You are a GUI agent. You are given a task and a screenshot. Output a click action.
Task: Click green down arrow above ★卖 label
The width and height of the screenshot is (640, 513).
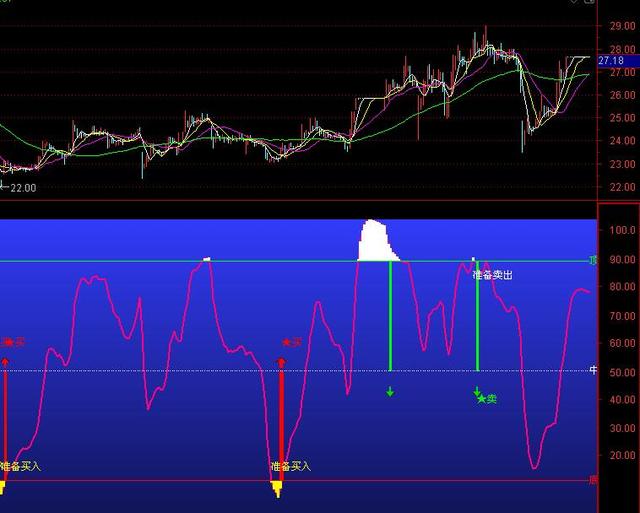477,391
